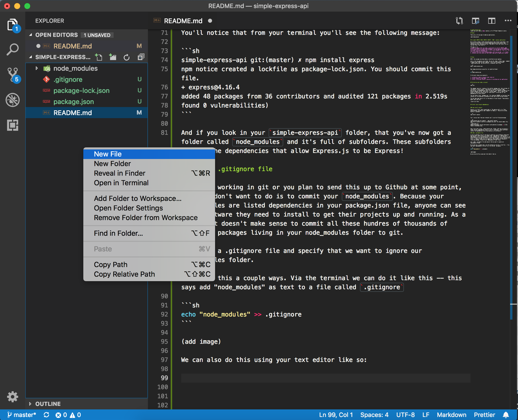518x420 pixels.
Task: Click the New Folder icon in the explorer header
Action: tap(113, 57)
